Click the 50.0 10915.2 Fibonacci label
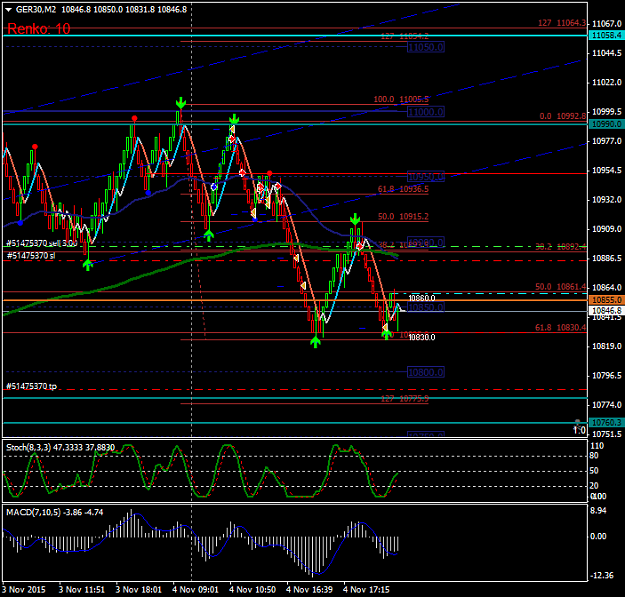The width and height of the screenshot is (625, 597). click(x=403, y=216)
